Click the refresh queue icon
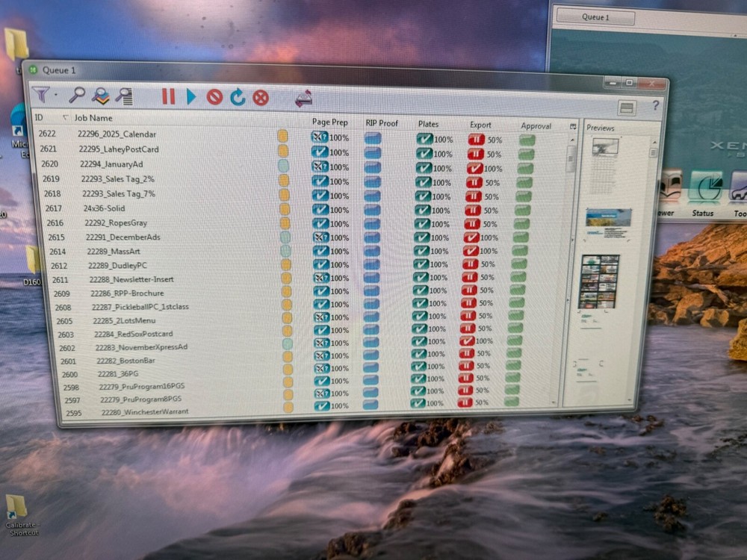747x560 pixels. pos(238,96)
